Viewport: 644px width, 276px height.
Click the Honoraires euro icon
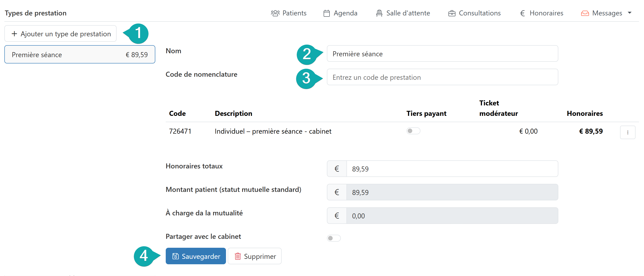click(522, 13)
